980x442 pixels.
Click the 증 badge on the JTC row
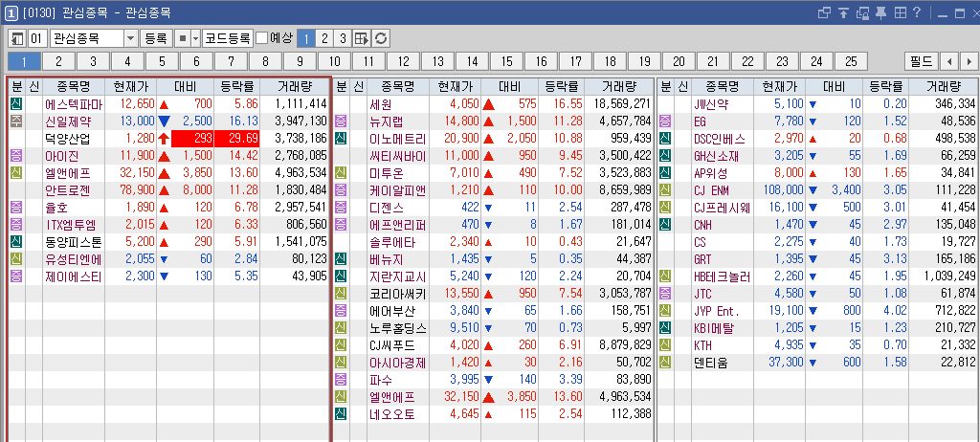click(666, 293)
